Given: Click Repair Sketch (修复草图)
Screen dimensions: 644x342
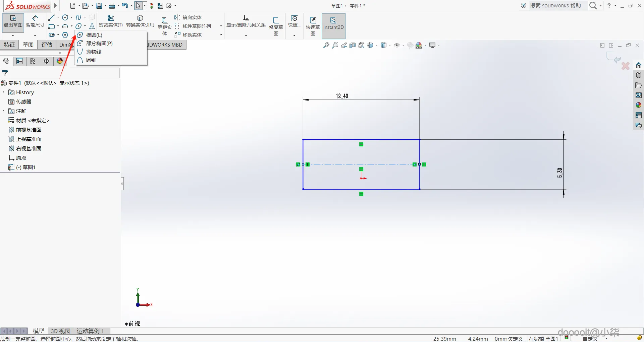Looking at the screenshot, I should 276,26.
